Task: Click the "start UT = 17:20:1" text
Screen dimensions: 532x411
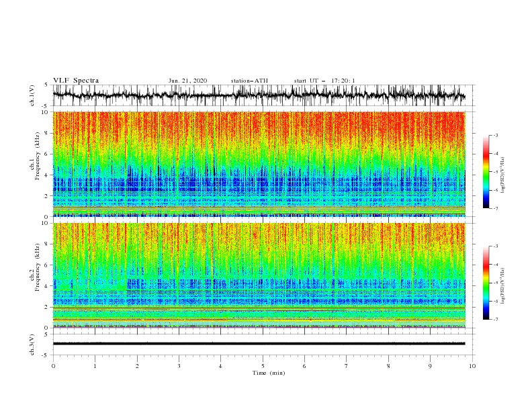Action: [324, 81]
